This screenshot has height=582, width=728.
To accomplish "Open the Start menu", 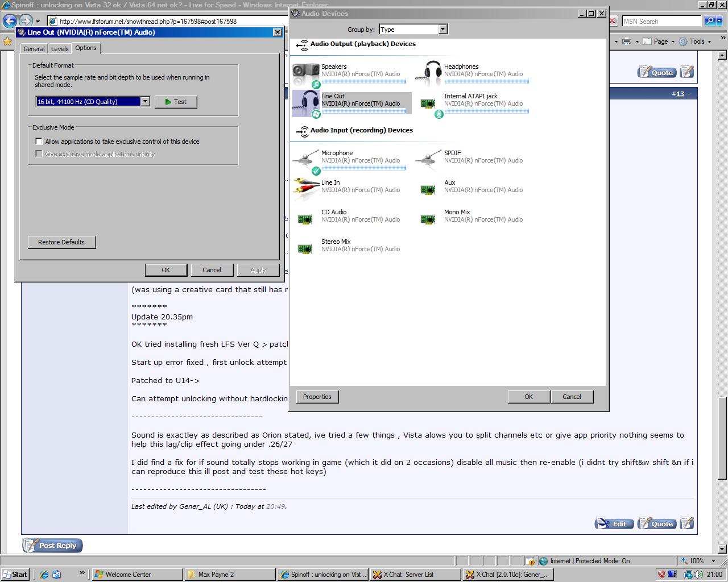I will coord(15,575).
